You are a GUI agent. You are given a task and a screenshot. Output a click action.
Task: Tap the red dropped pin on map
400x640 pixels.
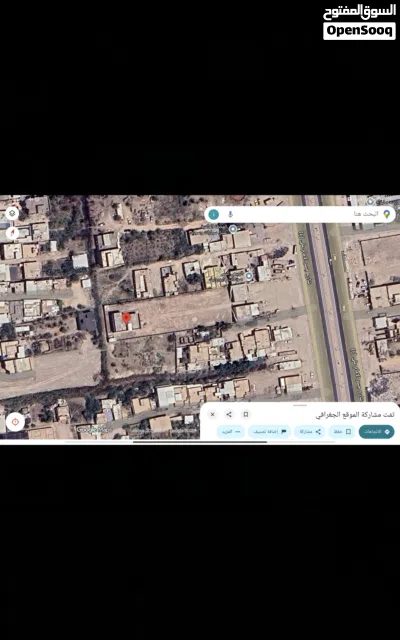coord(126,319)
